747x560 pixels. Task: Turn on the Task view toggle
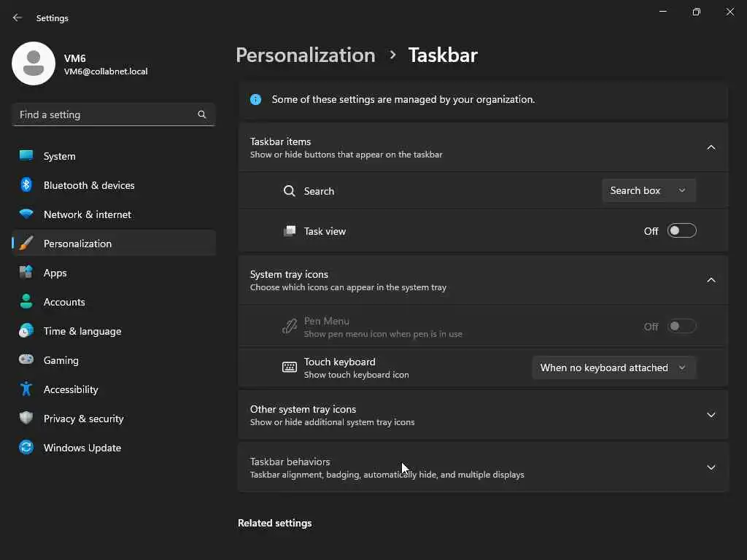pyautogui.click(x=682, y=231)
